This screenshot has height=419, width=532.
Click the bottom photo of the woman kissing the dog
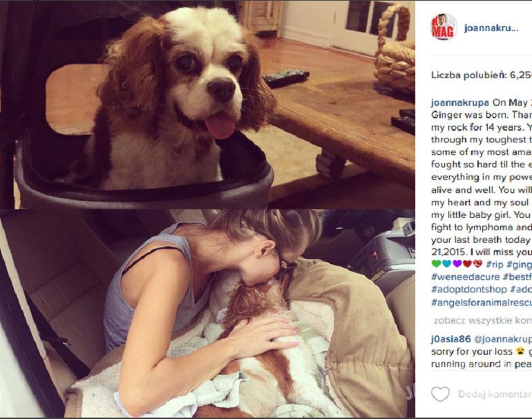[x=207, y=314]
